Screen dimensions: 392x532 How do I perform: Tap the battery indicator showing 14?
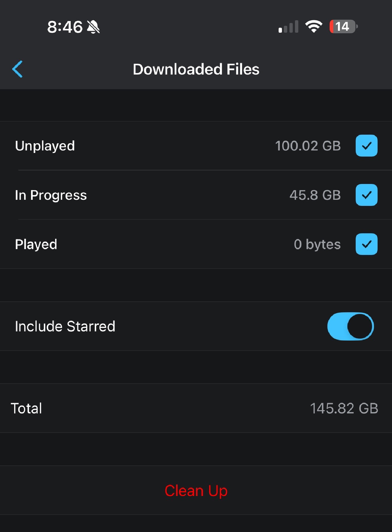(343, 27)
